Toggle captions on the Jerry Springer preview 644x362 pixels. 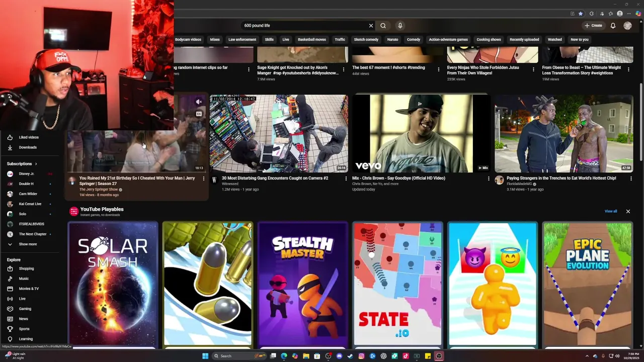pos(199,114)
